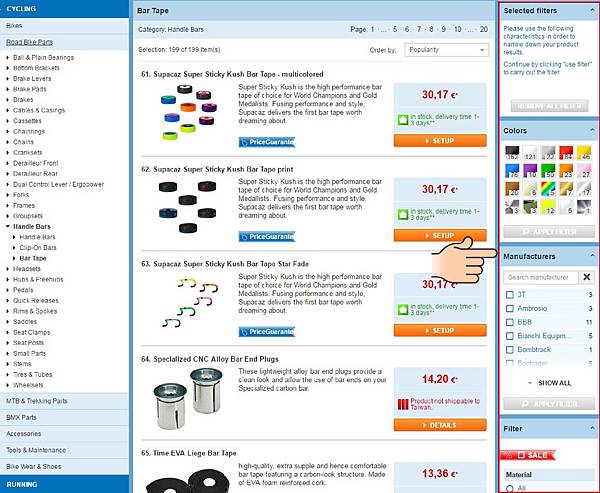600x493 pixels.
Task: Open the BMX Parts section
Action: tap(64, 417)
